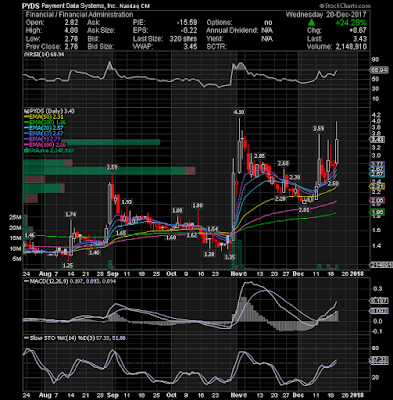Click the RSI 68.94 value tag on right axis

tap(379, 70)
